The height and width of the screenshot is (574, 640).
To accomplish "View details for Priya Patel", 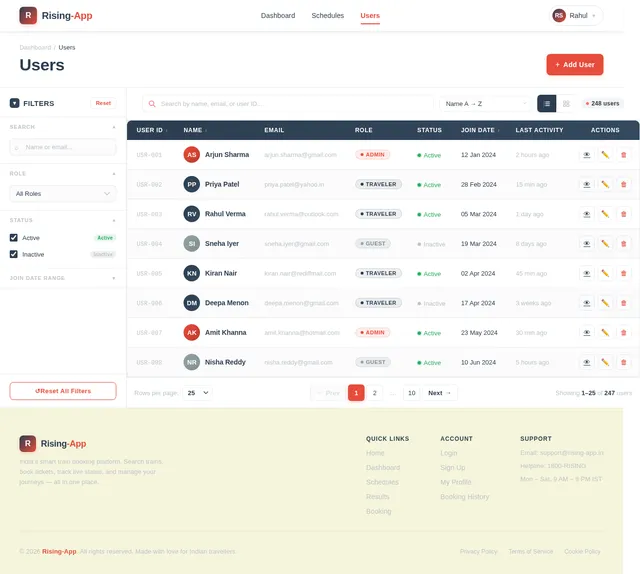I will (587, 185).
